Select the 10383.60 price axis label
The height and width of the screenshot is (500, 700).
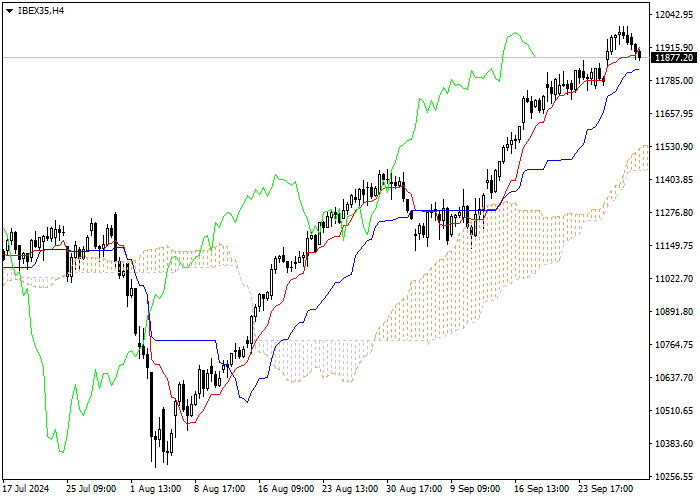tap(674, 444)
